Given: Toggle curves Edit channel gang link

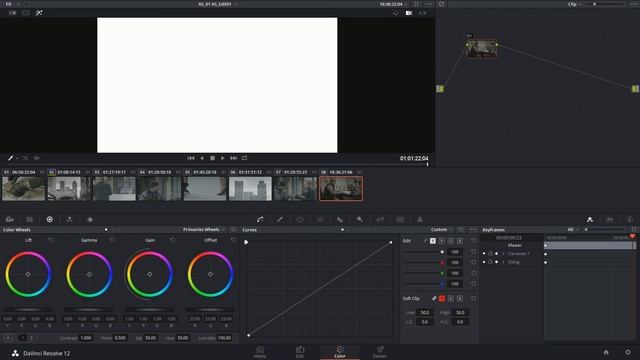Looking at the screenshot, I should click(425, 241).
